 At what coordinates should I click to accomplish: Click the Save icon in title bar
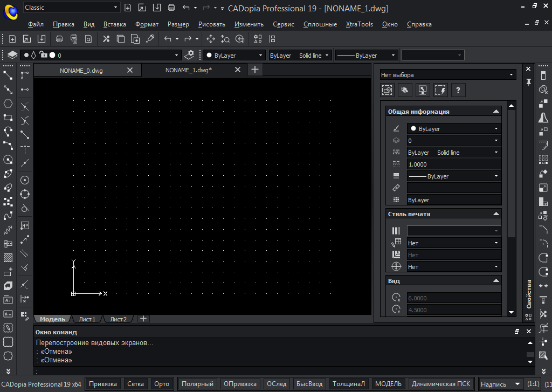coord(157,8)
